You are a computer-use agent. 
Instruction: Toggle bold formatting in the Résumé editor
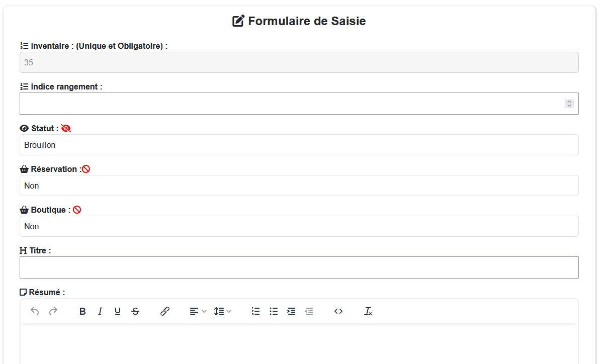tap(82, 311)
